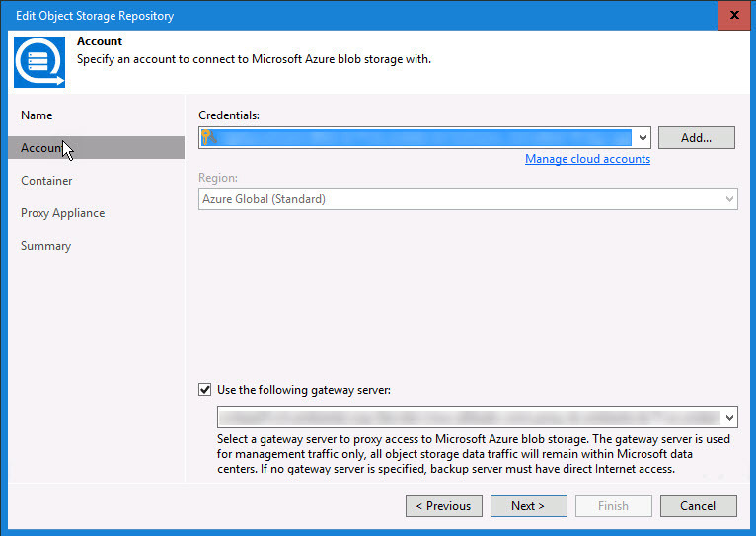Click the key icon in Credentials field
Screen dimensions: 756x536
[x=208, y=138]
